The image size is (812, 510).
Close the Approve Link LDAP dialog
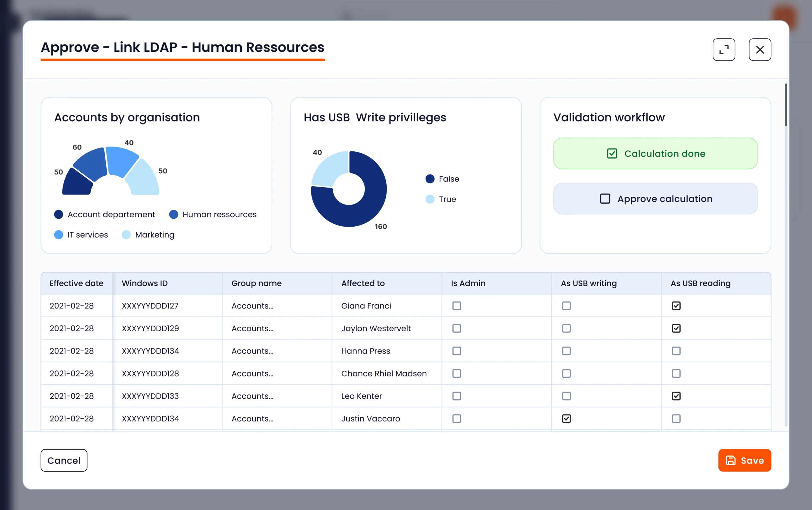click(760, 50)
